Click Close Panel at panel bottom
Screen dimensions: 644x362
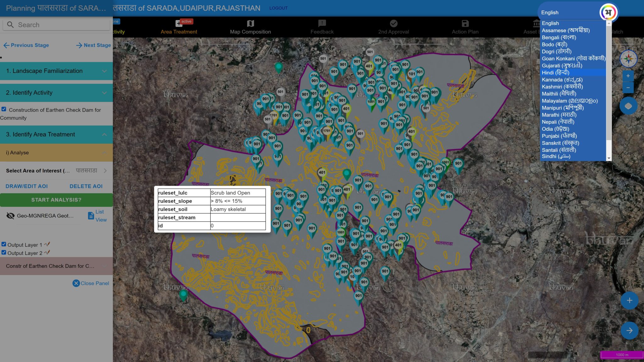91,283
